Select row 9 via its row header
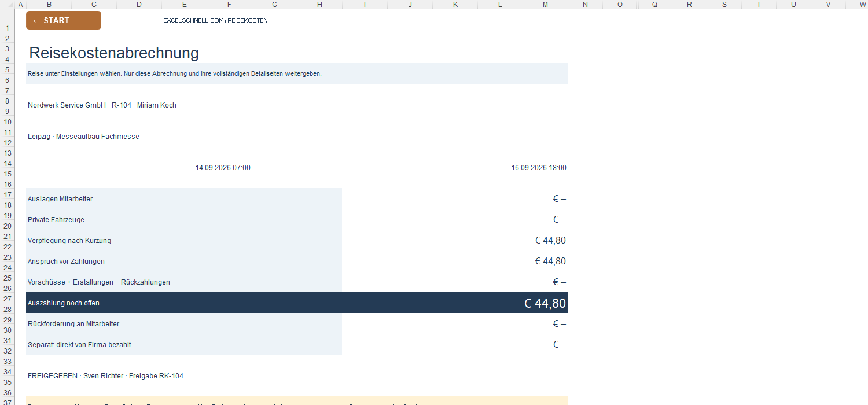Screen dimensions: 868x405 pyautogui.click(x=8, y=111)
